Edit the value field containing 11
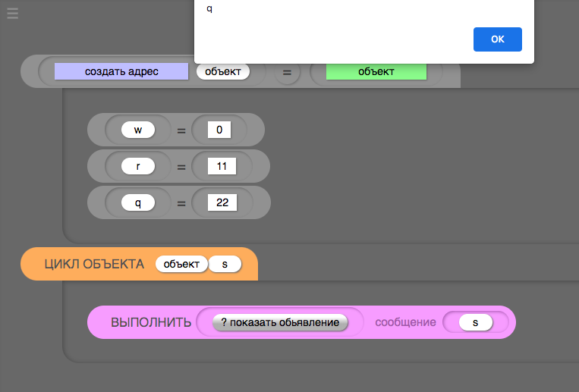 tap(222, 166)
